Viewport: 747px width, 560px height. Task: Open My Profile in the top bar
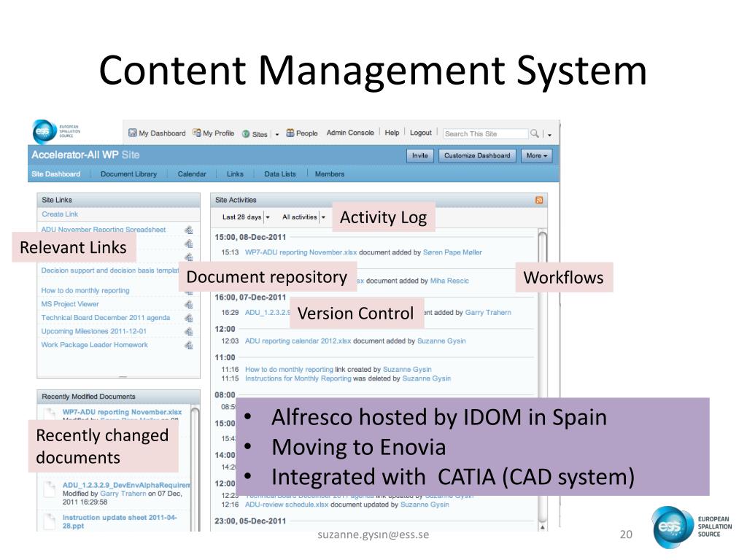tap(214, 133)
